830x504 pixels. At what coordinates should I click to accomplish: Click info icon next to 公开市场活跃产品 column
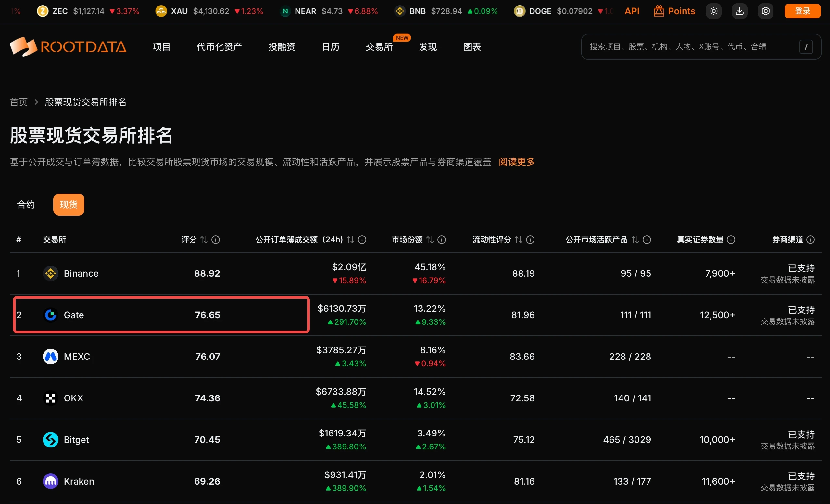pos(647,240)
